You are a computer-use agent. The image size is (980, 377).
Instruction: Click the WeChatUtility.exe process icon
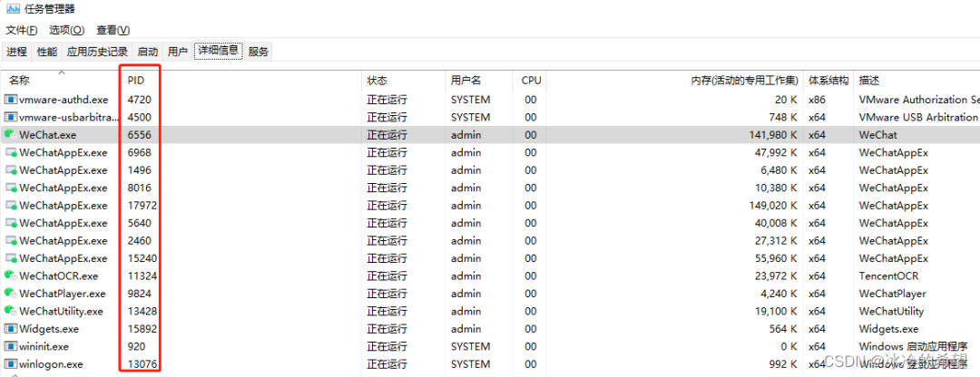[x=11, y=311]
